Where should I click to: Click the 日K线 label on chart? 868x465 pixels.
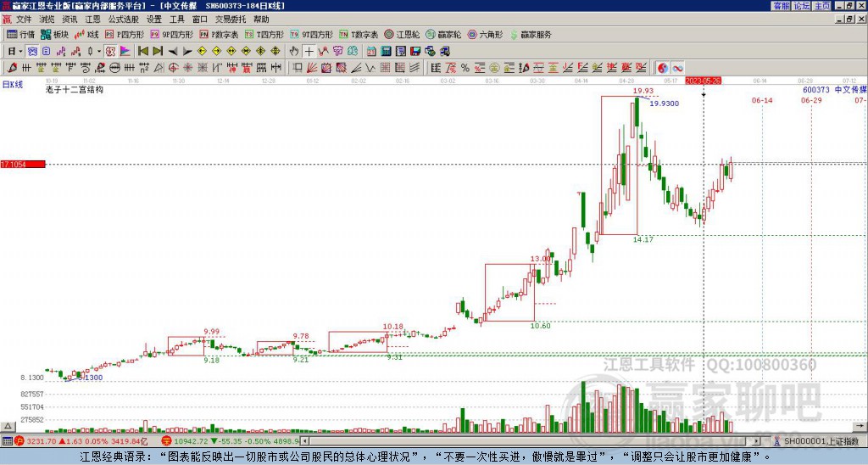[x=13, y=85]
